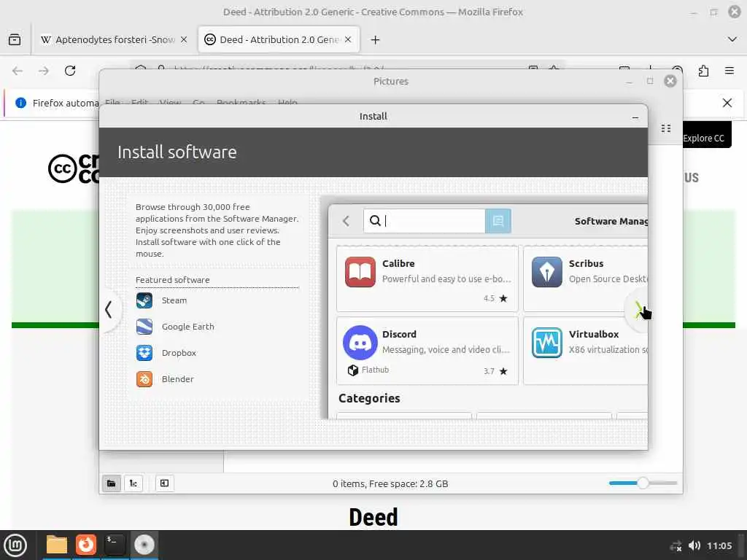Click the Calibre title text

[398, 263]
